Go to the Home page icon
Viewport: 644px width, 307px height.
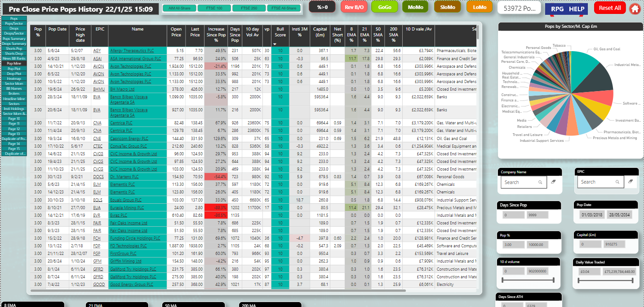point(635,8)
